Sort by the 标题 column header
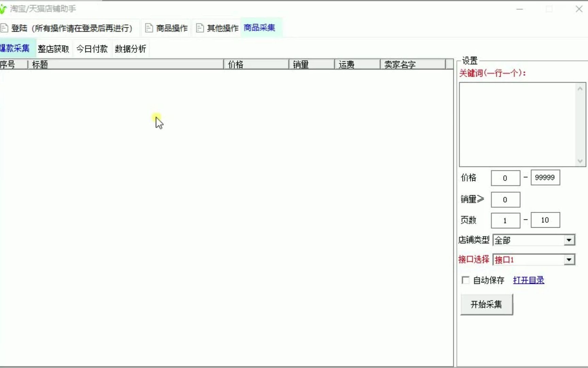Viewport: 588px width, 368px height. pos(126,64)
